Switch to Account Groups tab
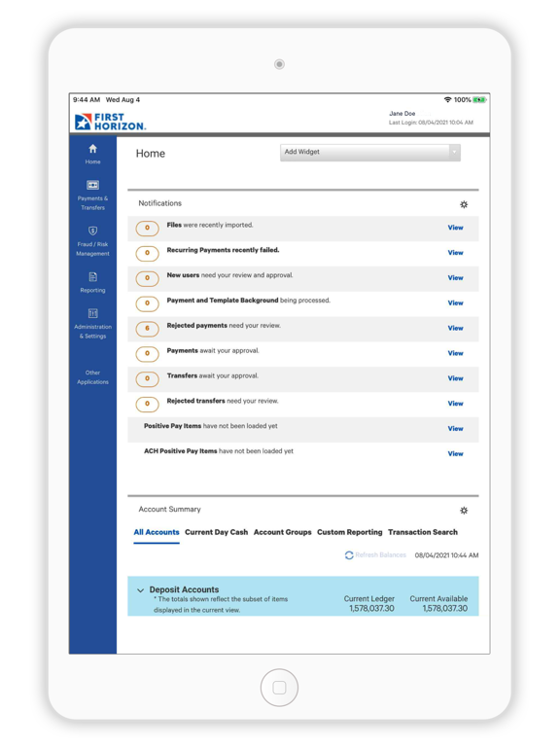 [x=282, y=532]
